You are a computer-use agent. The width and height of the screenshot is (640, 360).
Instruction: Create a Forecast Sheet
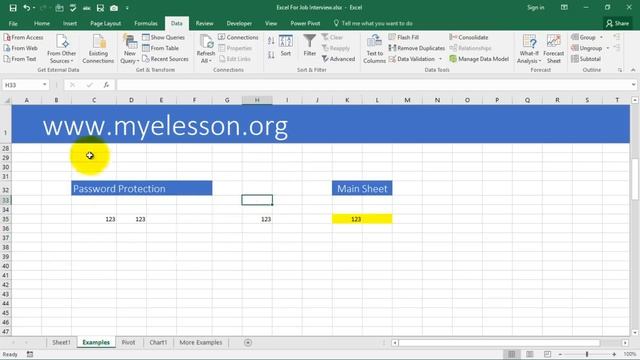[553, 49]
